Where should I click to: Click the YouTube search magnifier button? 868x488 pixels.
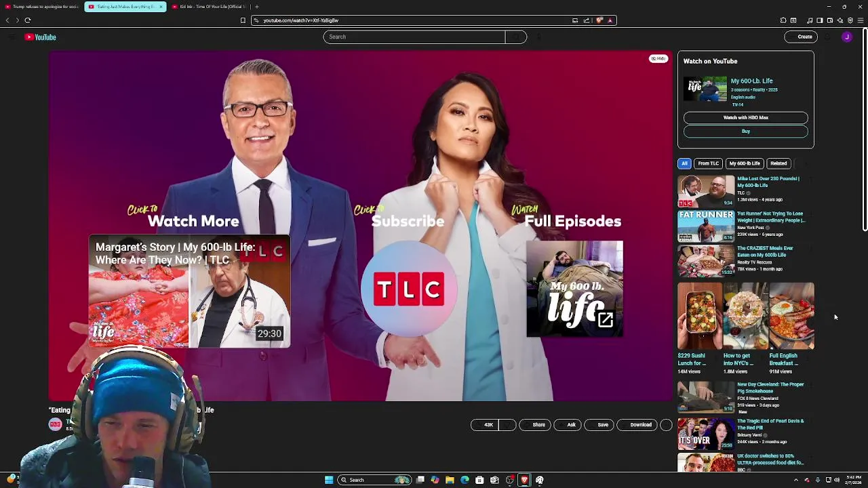click(x=516, y=37)
